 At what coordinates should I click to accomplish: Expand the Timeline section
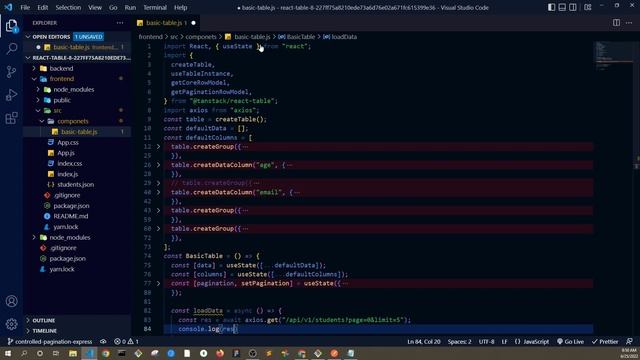pos(44,331)
